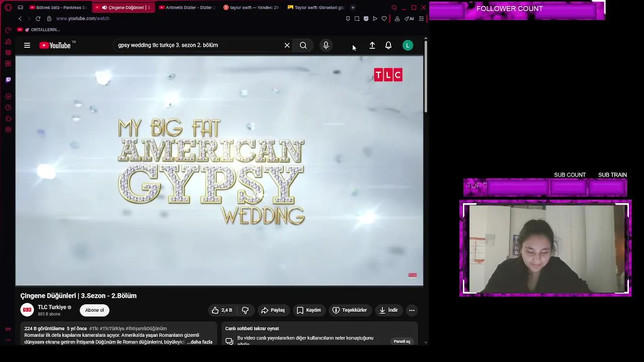Viewport: 644px width, 362px height.
Task: Like the video with the 2,4 B thumbs up
Action: point(222,310)
